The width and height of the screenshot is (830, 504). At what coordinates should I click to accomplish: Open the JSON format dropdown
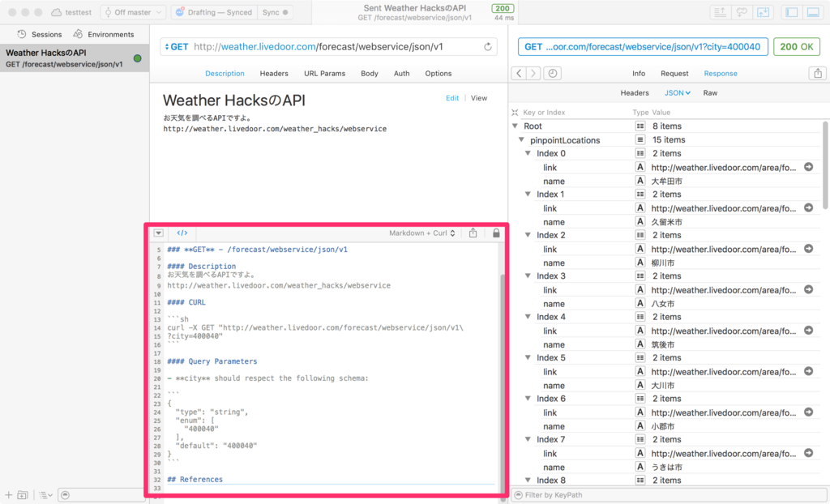pos(678,93)
